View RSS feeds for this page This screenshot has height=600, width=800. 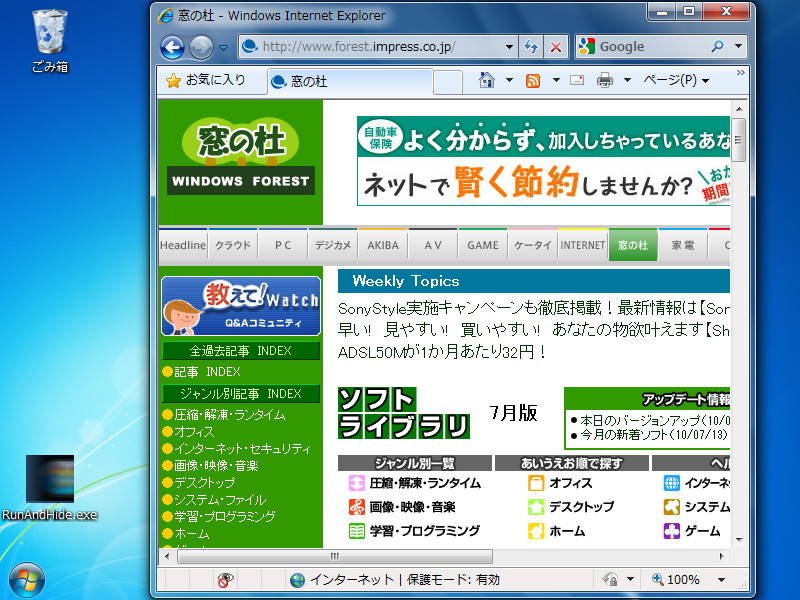pyautogui.click(x=534, y=78)
